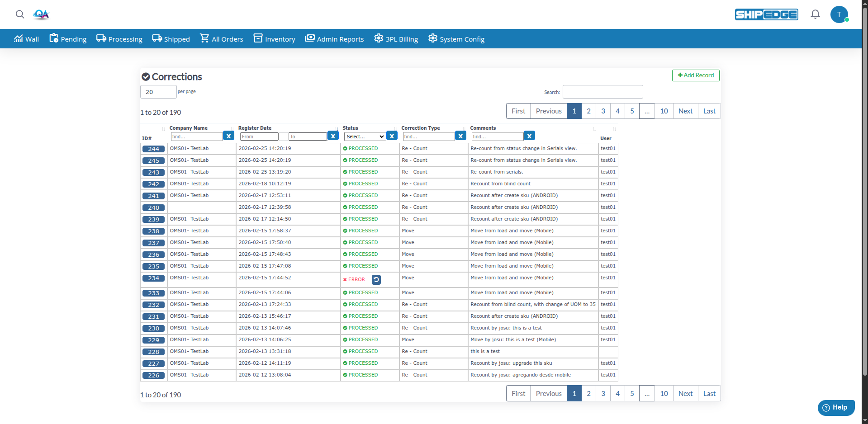Screen dimensions: 868x424
Task: Click the Register Date From field
Action: [259, 137]
